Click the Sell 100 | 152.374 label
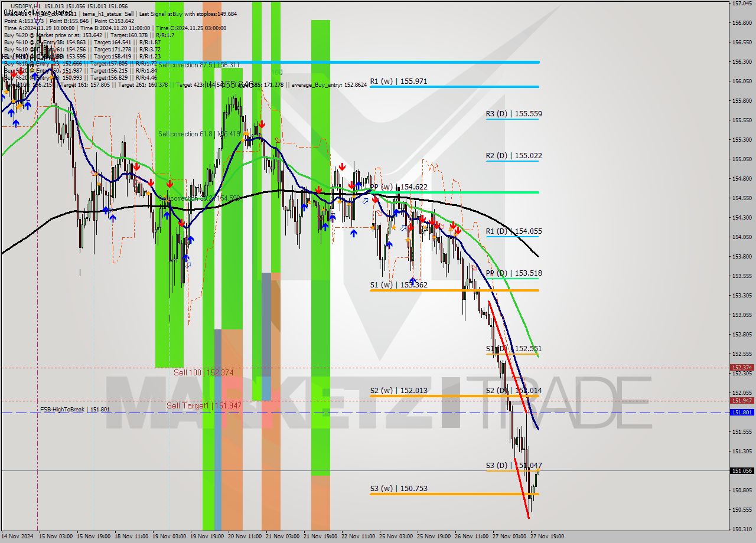Viewport: 756px width, 543px height. (x=203, y=372)
